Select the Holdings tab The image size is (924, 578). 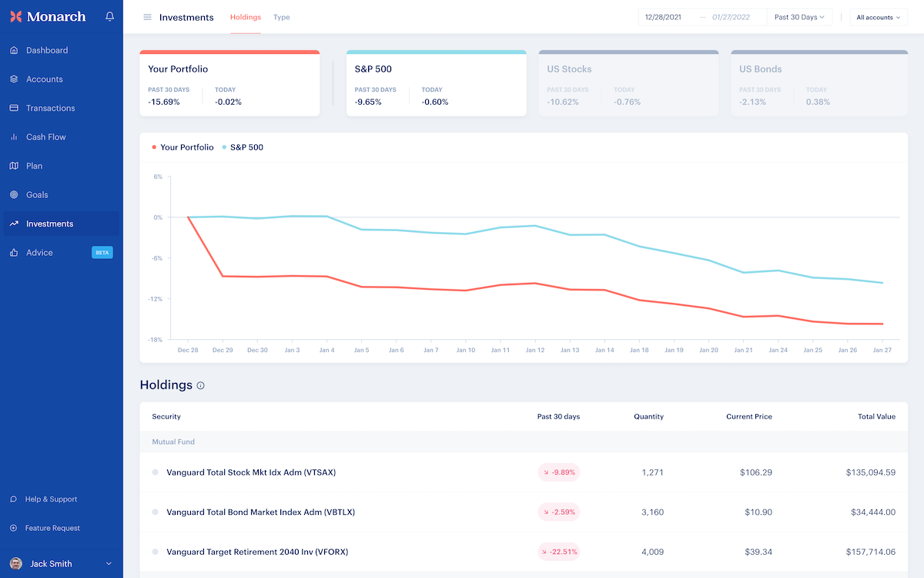tap(246, 17)
